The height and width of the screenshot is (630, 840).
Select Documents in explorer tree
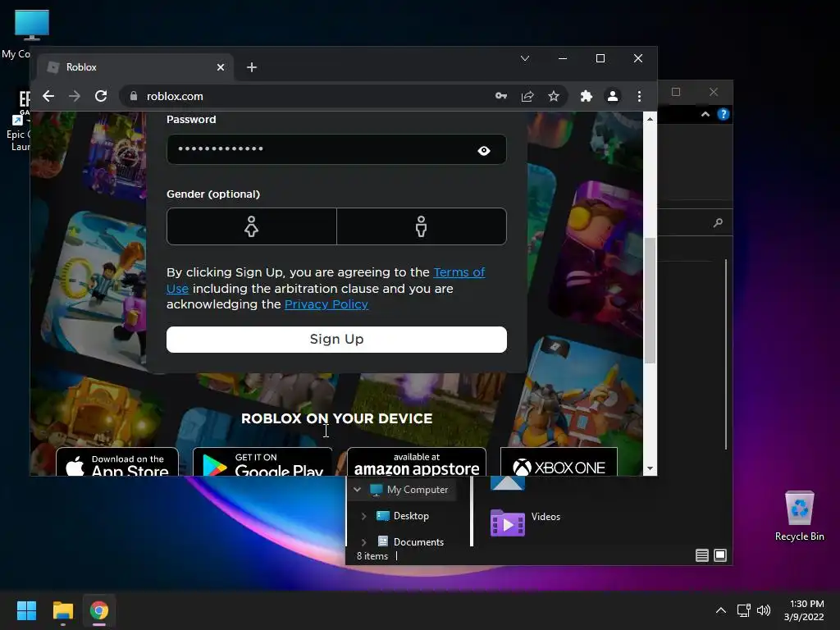tap(418, 542)
